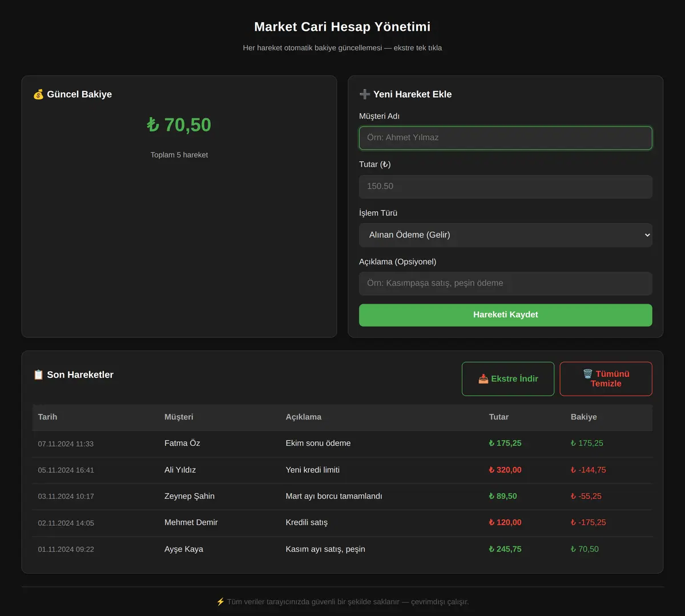Click the date 05.11.2024 16:41
The height and width of the screenshot is (616, 685).
click(66, 470)
